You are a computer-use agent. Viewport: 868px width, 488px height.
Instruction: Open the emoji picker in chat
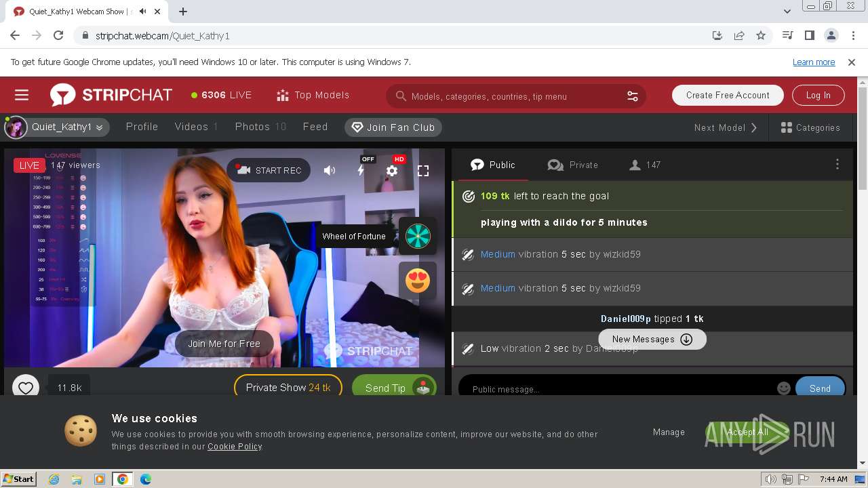[784, 388]
